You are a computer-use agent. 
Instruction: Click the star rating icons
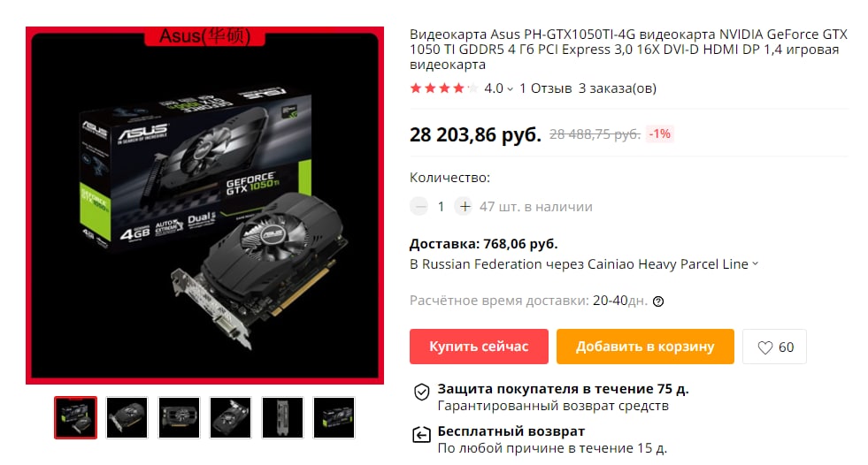(x=443, y=88)
